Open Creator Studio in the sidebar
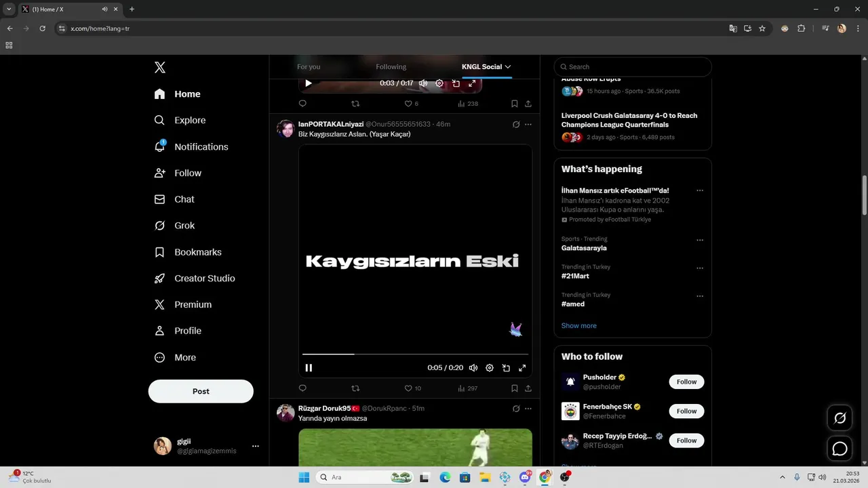This screenshot has height=488, width=868. click(x=195, y=279)
